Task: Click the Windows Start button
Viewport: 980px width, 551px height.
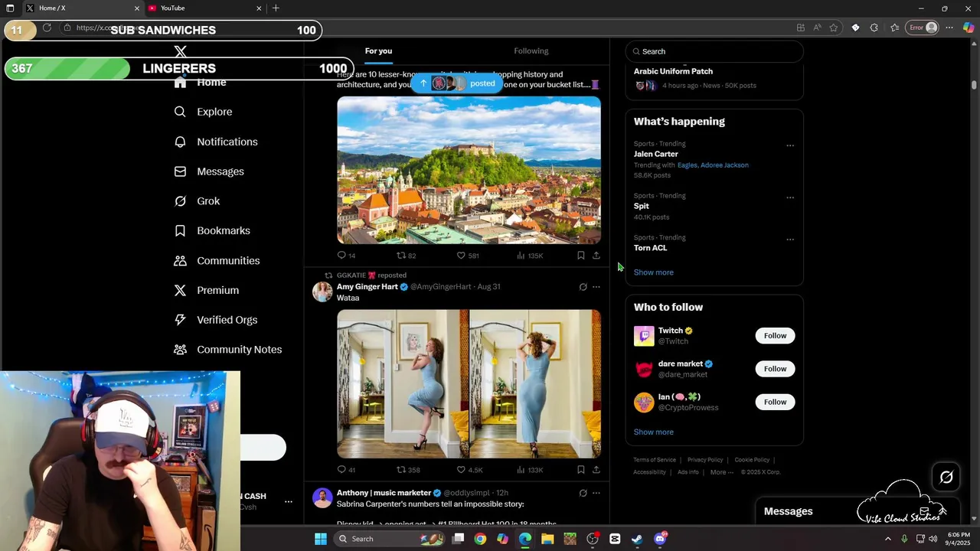Action: tap(321, 539)
